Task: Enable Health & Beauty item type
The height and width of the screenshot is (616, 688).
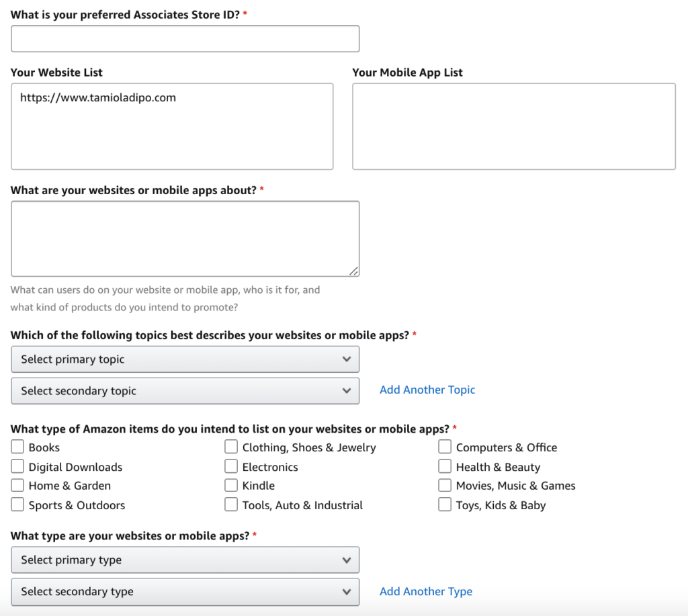Action: click(445, 466)
